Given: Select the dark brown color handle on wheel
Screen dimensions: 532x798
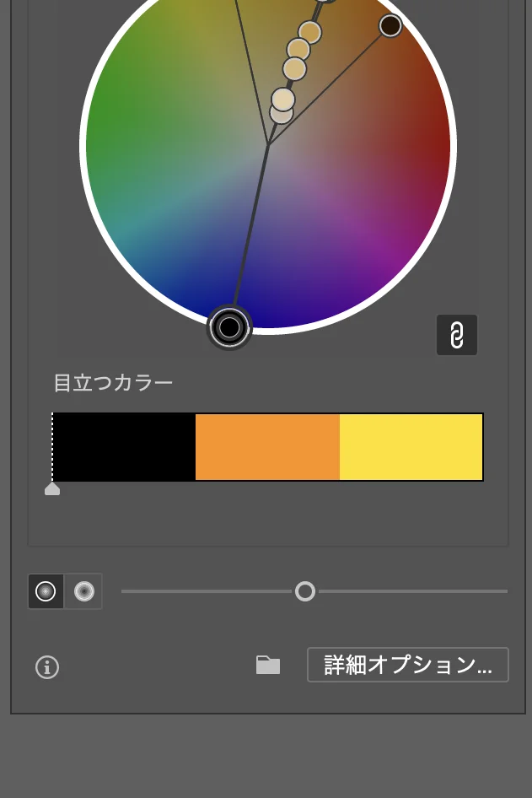Looking at the screenshot, I should [390, 25].
